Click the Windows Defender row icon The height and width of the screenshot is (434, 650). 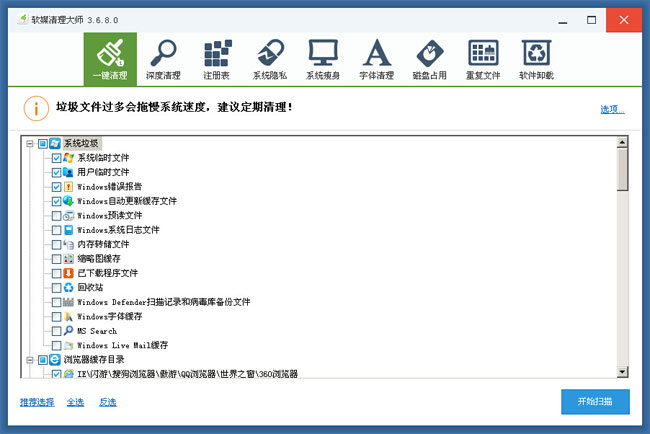(68, 302)
